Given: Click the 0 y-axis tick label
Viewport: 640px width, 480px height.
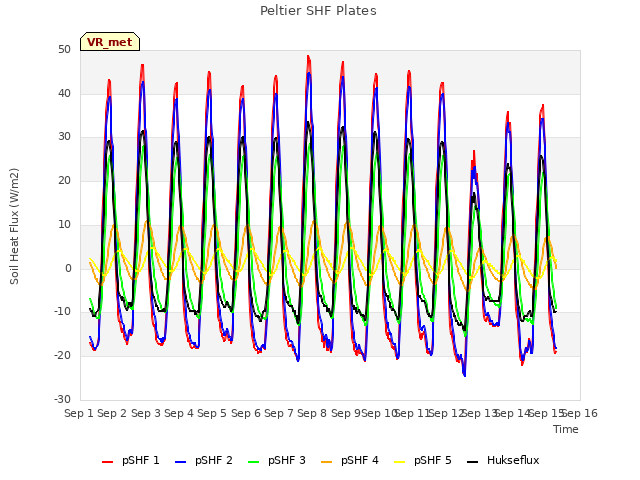Looking at the screenshot, I should click(x=68, y=269).
